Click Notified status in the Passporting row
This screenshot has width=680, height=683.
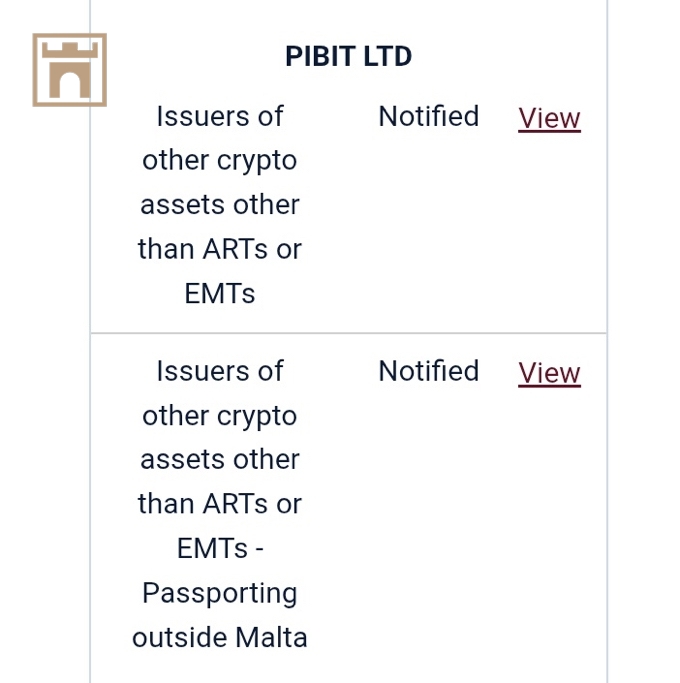click(x=428, y=372)
